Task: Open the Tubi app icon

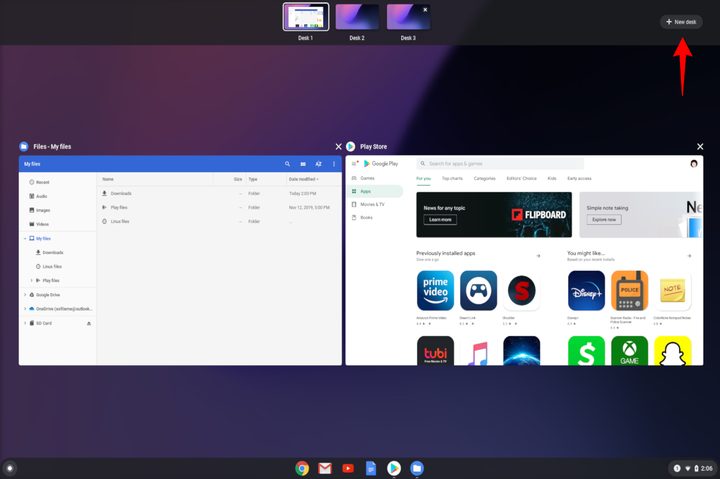Action: (x=435, y=351)
